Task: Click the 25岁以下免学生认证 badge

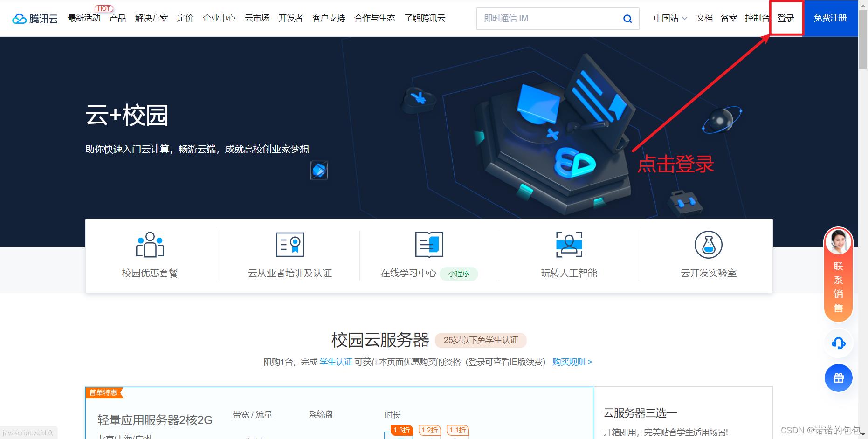Action: pyautogui.click(x=481, y=340)
